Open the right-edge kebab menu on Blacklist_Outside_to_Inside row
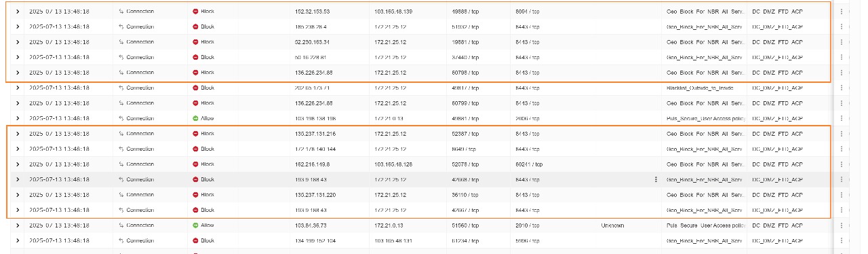 click(842, 88)
